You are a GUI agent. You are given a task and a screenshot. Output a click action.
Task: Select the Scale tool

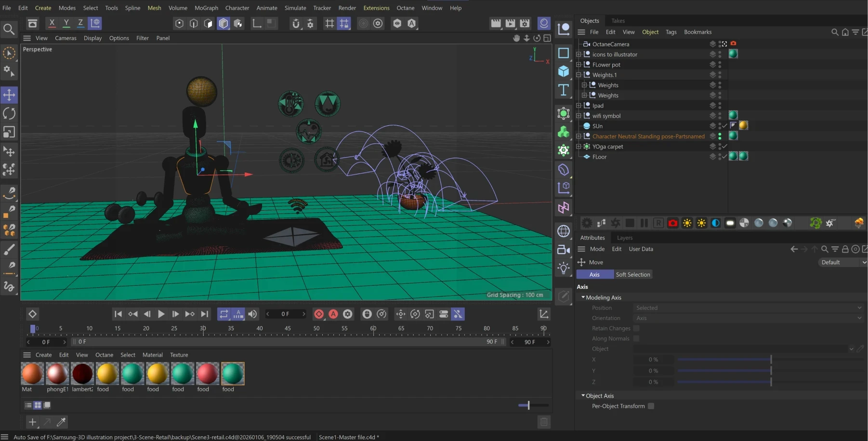(9, 132)
